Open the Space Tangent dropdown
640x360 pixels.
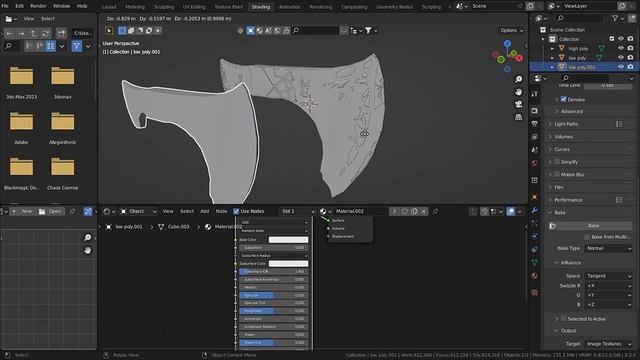pos(608,276)
